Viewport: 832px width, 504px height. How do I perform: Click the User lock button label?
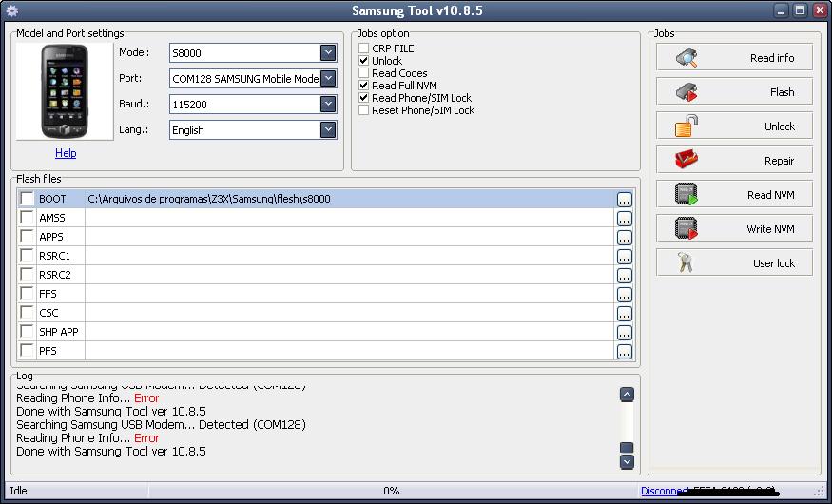point(774,263)
